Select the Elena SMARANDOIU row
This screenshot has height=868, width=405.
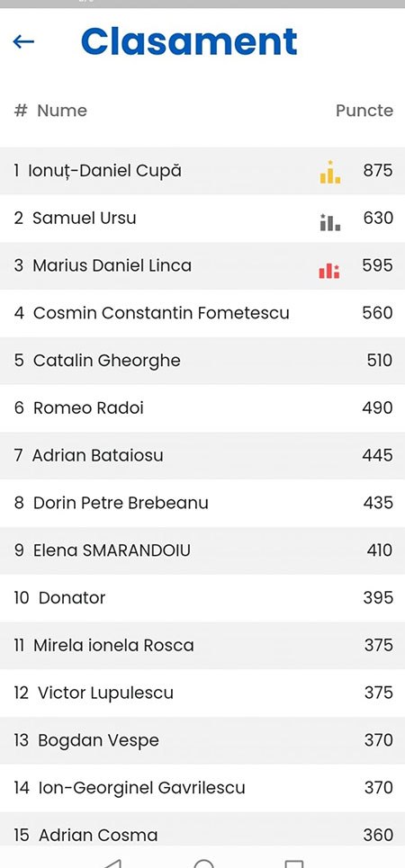(202, 550)
